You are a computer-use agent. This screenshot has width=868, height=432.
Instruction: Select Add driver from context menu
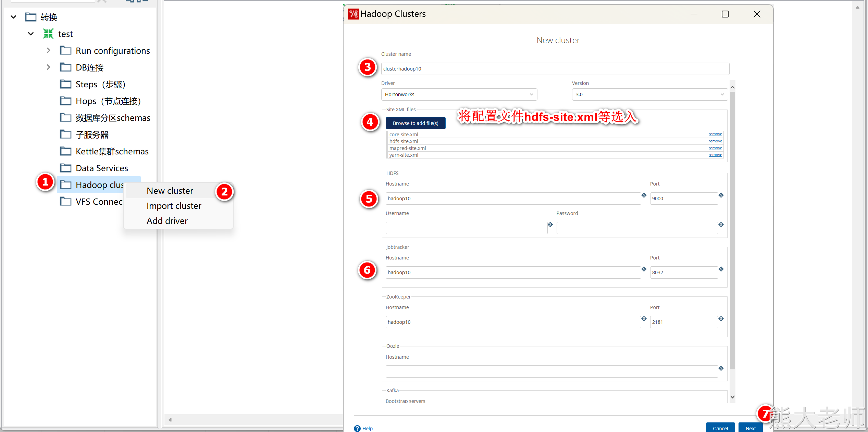[x=167, y=221]
